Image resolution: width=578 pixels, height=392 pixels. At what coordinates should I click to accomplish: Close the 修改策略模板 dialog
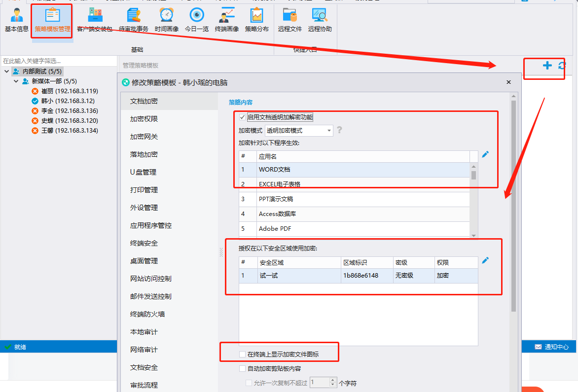click(x=508, y=82)
